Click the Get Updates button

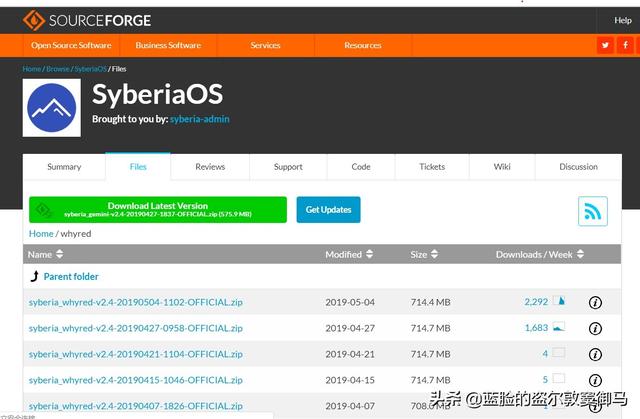(x=329, y=210)
